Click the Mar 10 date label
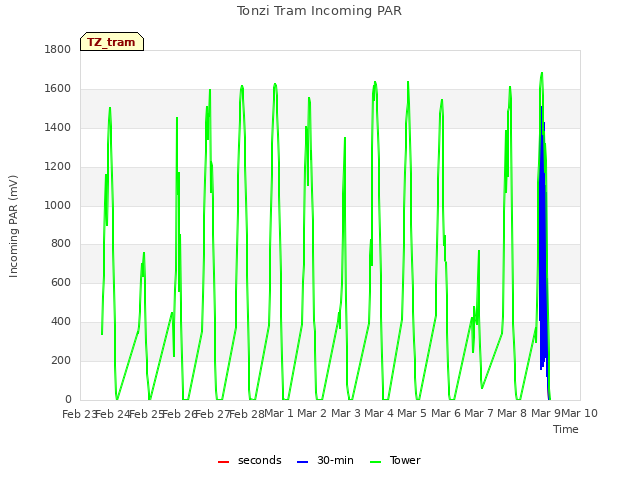 click(579, 413)
